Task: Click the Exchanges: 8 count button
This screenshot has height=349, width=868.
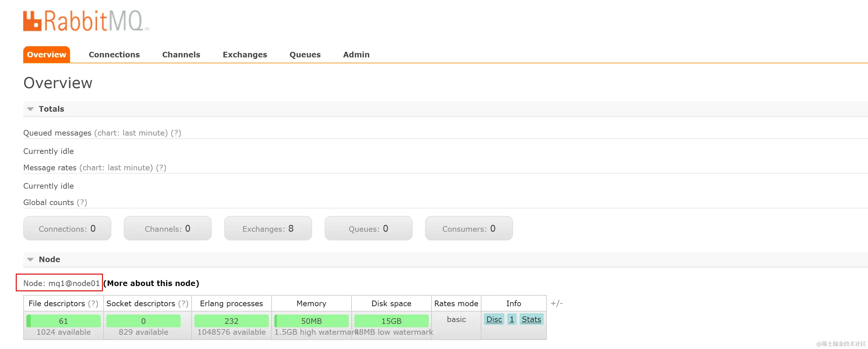Action: click(268, 229)
